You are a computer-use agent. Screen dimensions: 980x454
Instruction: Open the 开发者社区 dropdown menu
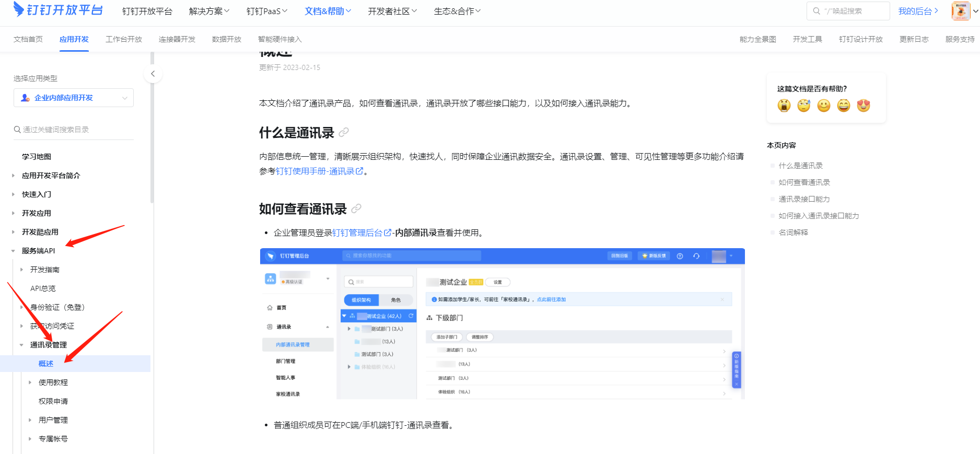pyautogui.click(x=392, y=11)
